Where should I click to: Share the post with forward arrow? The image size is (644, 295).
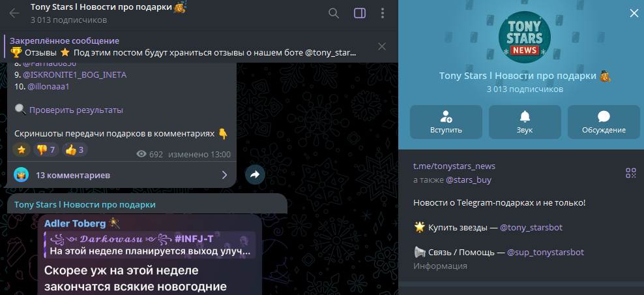click(x=255, y=175)
